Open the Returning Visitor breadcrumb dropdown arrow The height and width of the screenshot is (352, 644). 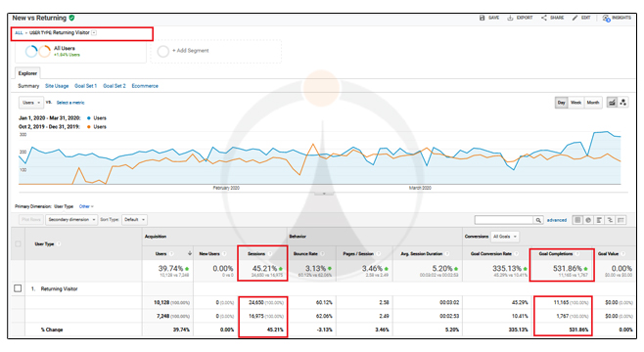point(94,33)
